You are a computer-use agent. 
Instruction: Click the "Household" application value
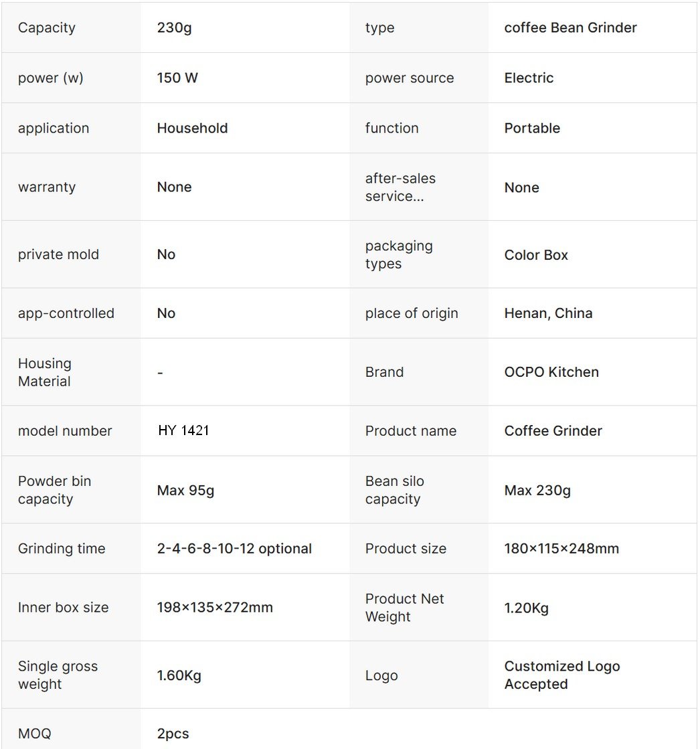point(192,128)
